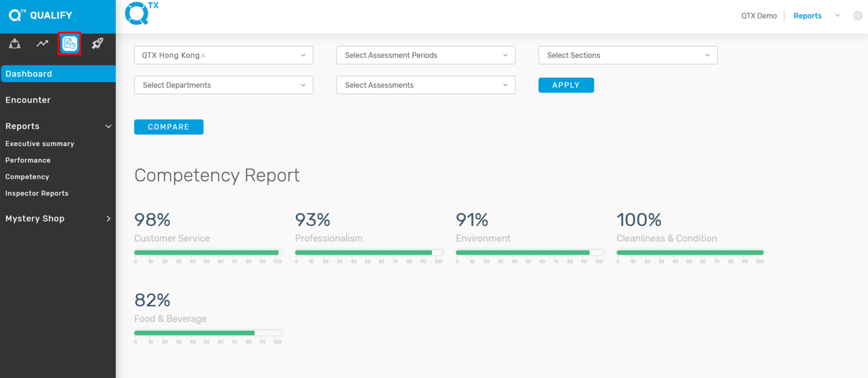Click the recycle triangle sidebar icon
This screenshot has height=378, width=868.
point(15,43)
